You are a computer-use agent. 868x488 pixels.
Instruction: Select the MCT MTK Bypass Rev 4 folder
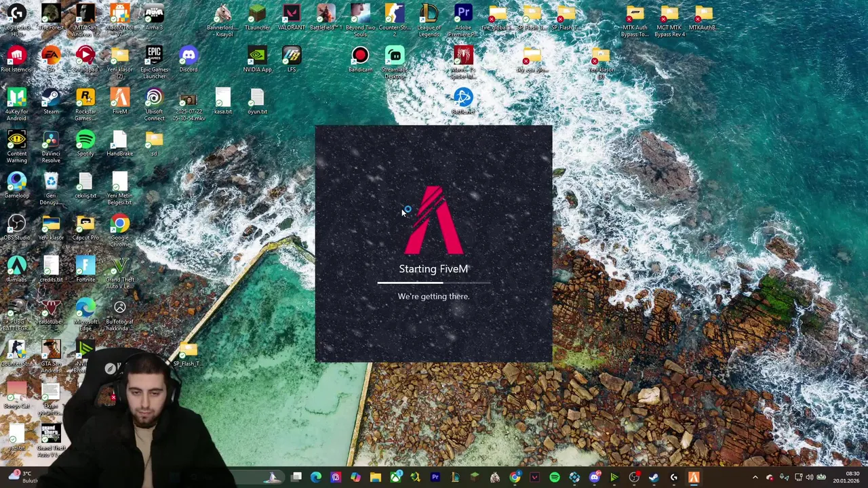click(x=669, y=19)
